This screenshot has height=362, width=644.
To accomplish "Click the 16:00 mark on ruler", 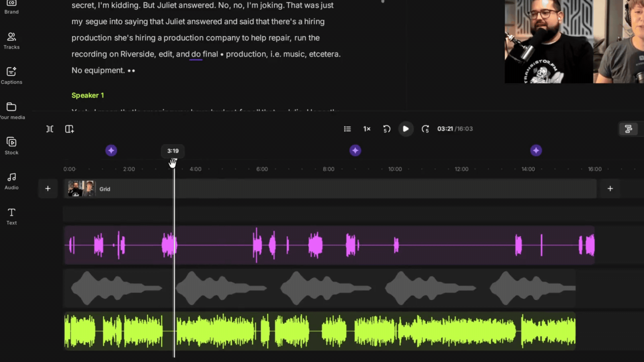I will 595,169.
